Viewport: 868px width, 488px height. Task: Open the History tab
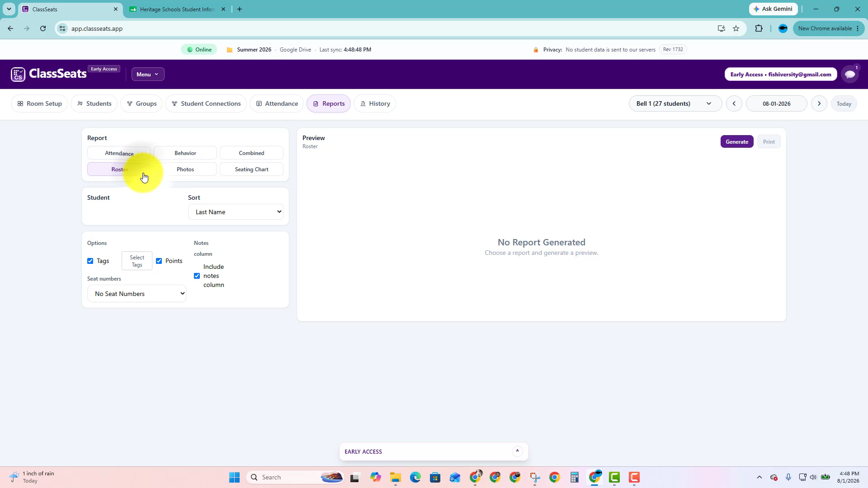click(x=375, y=103)
